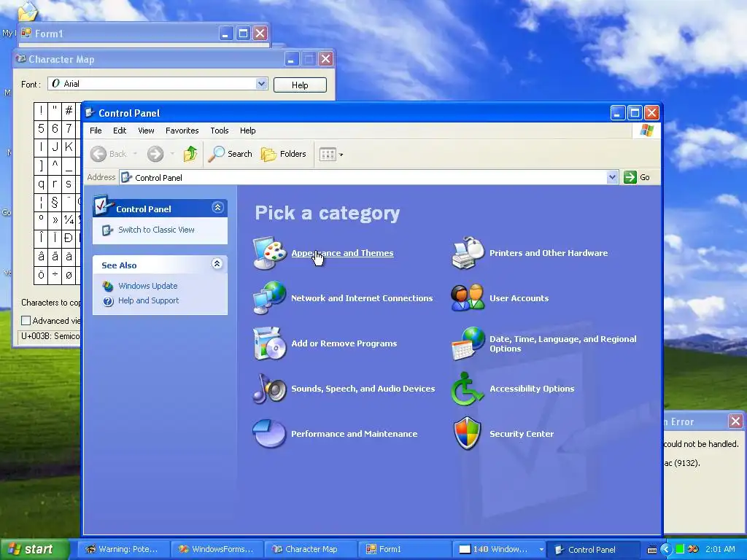Screen dimensions: 747x560
Task: Open Appearance and Themes palette icon
Action: (x=270, y=253)
